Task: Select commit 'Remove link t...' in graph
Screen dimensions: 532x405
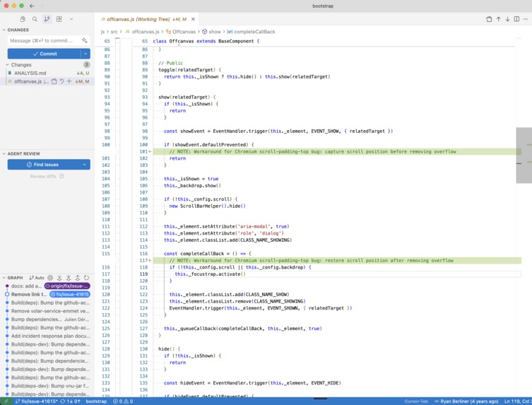Action: 29,294
